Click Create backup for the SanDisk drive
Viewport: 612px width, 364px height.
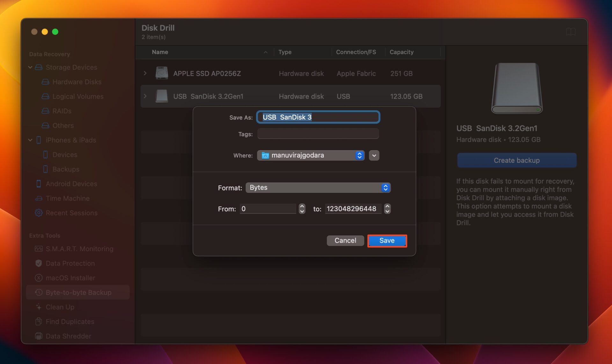[x=516, y=160]
